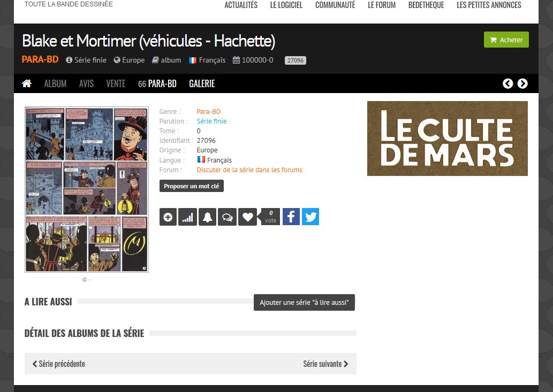Click Ajouter une série à lire aussi
Viewport: 553px width, 392px height.
[x=304, y=303]
